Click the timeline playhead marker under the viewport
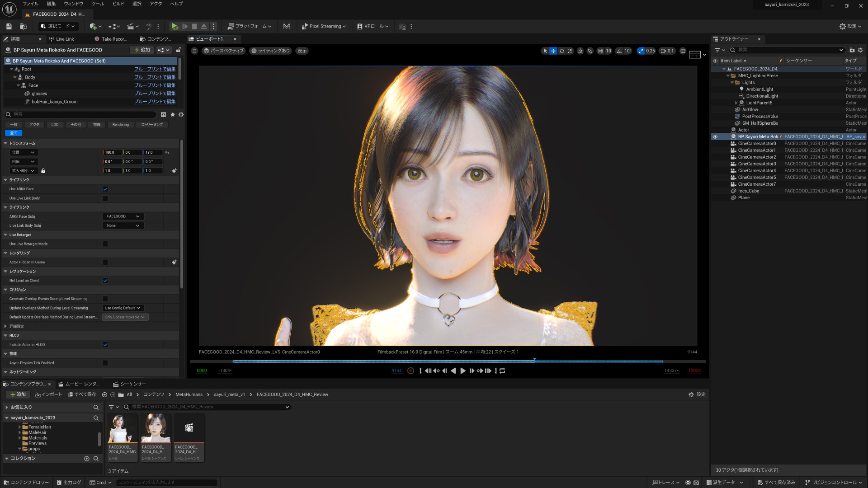 point(534,360)
